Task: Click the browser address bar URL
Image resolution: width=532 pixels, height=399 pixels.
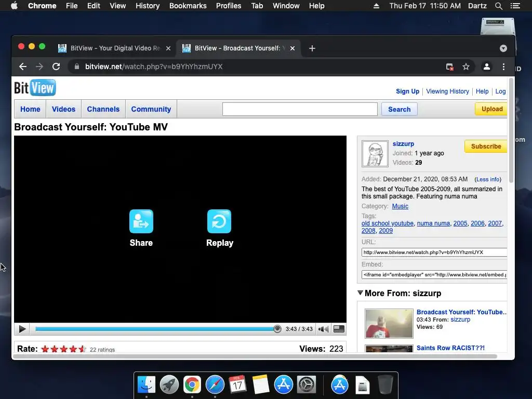Action: coord(154,66)
